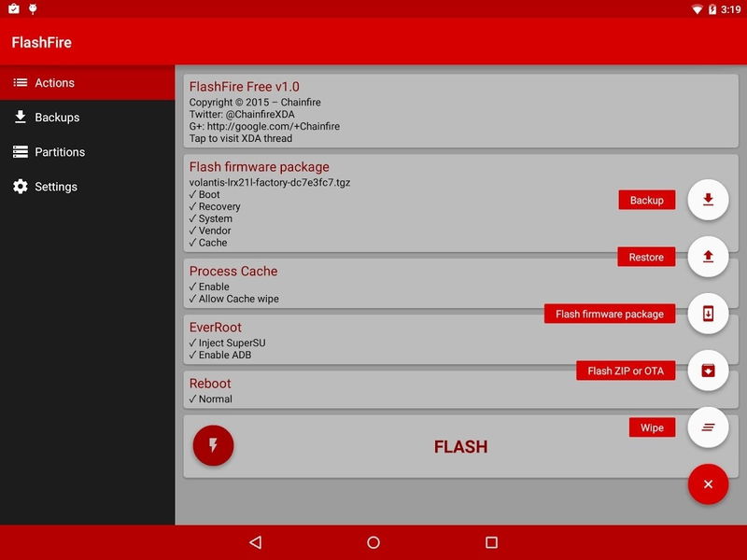Tap the Allow Cache wipe entry
The height and width of the screenshot is (560, 747).
point(234,299)
